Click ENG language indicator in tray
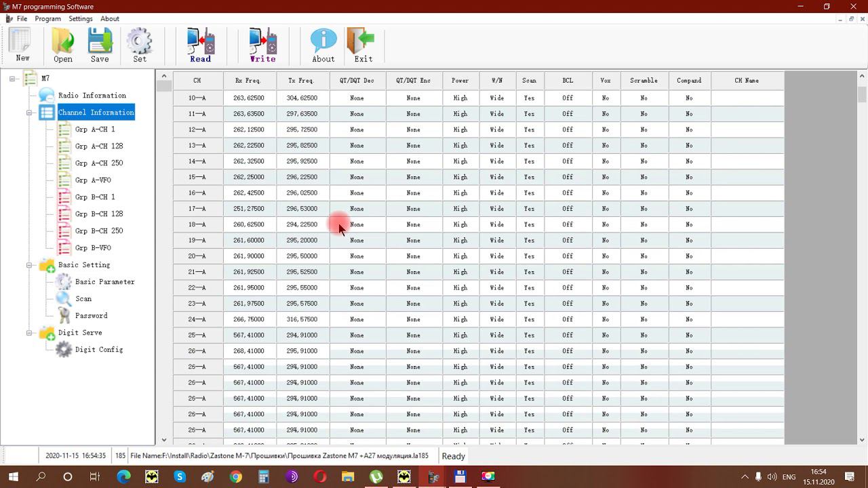This screenshot has width=868, height=488. [x=789, y=476]
